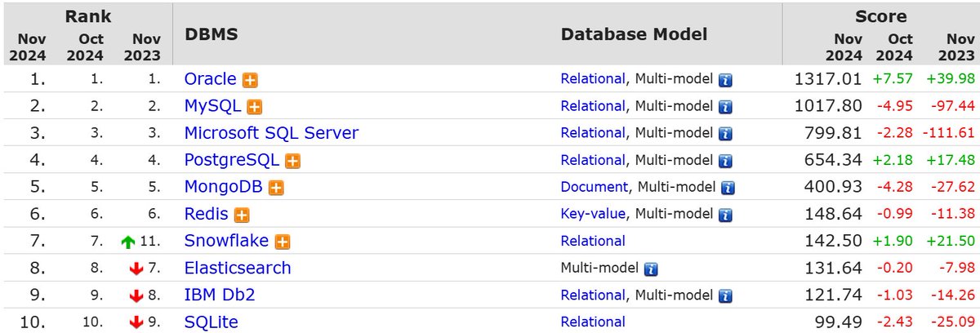Open the multi-model info icon in MySQL row

click(725, 108)
